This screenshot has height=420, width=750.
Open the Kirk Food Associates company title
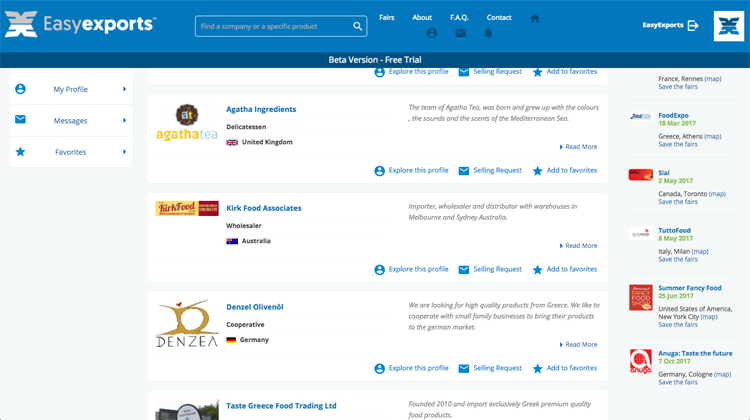(264, 208)
